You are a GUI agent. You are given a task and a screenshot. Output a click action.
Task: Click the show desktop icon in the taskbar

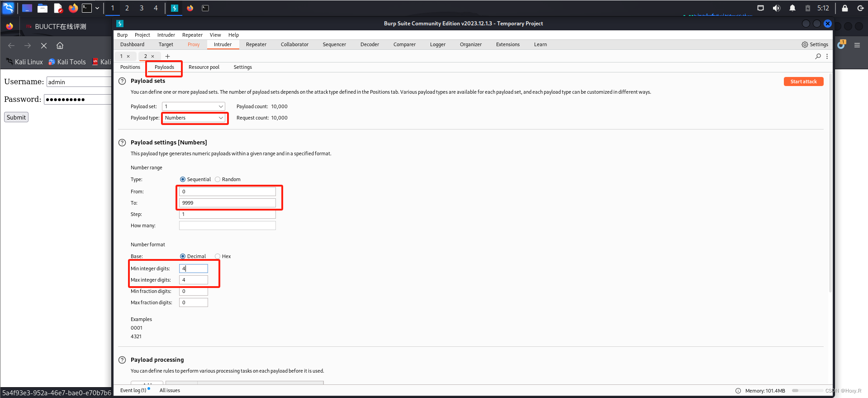point(27,8)
